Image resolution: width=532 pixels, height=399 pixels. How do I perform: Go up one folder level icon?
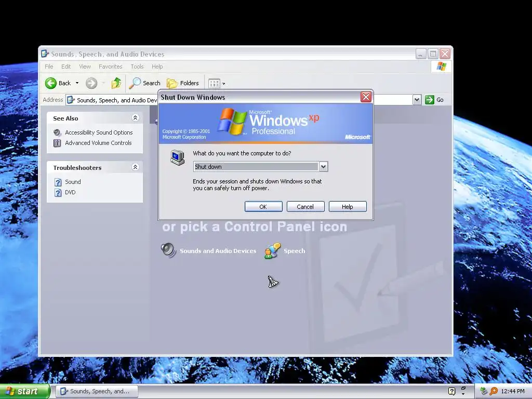(116, 83)
